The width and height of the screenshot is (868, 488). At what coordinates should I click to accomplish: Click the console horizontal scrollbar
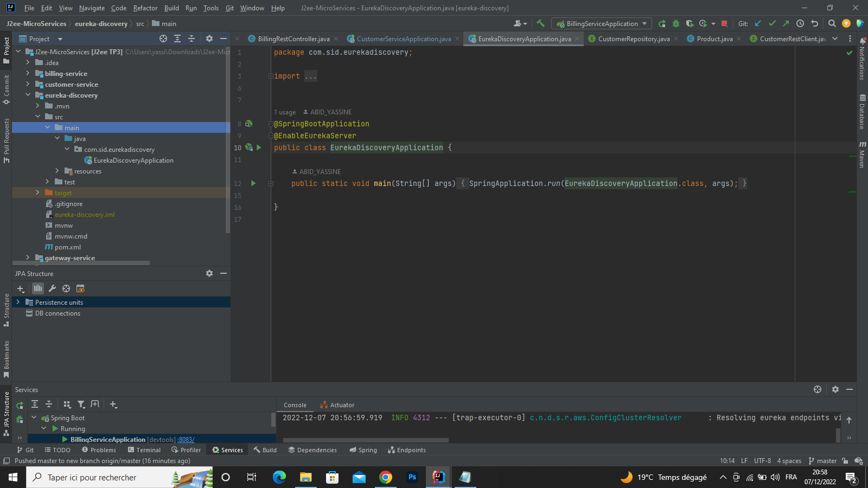[x=366, y=440]
